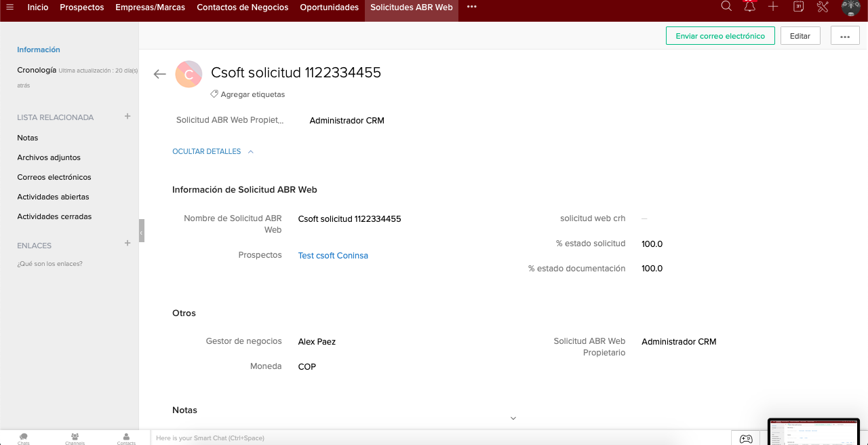Screen dimensions: 868x445
Task: Click Enviar correo electrónico button
Action: (x=720, y=36)
